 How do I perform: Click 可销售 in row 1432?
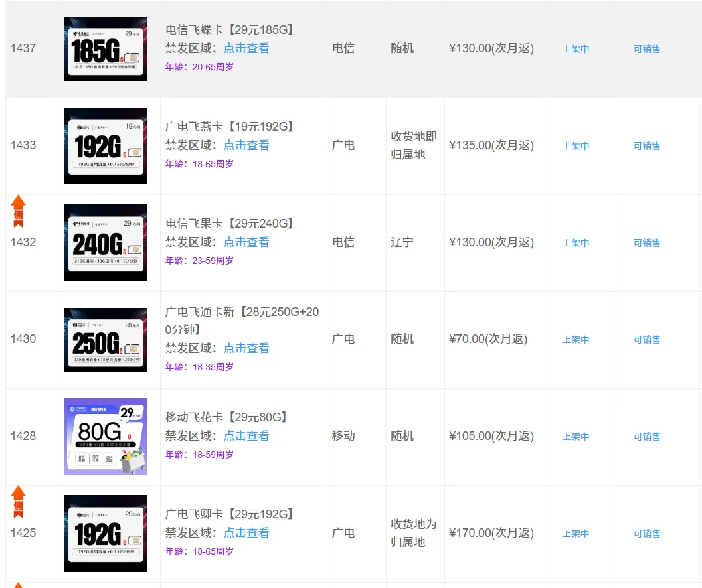(647, 242)
